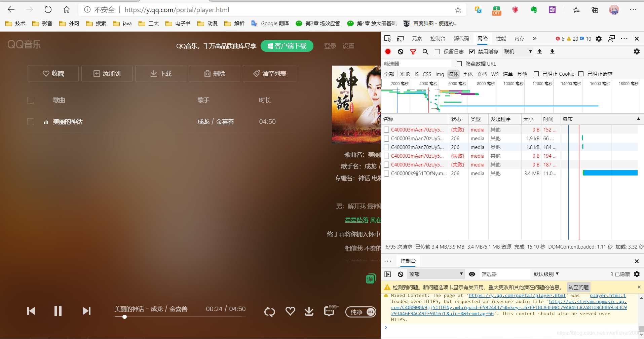Image resolution: width=644 pixels, height=339 pixels.
Task: Open DevTools settings gear in top bar
Action: point(599,39)
